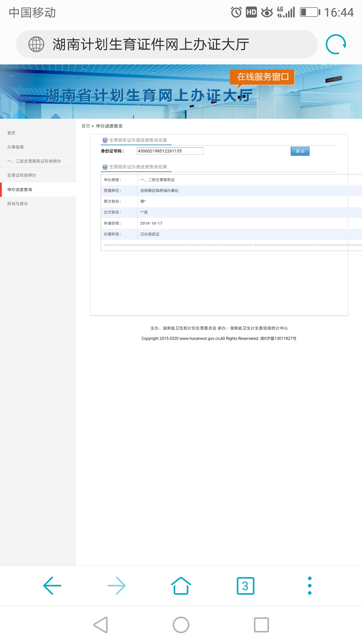Open 办事指南 from the sidebar

click(16, 147)
